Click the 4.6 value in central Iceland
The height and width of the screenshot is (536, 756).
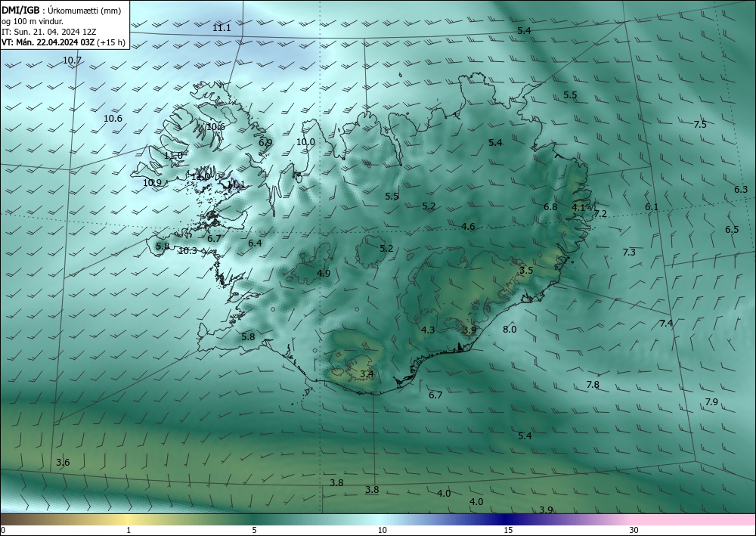coord(468,227)
